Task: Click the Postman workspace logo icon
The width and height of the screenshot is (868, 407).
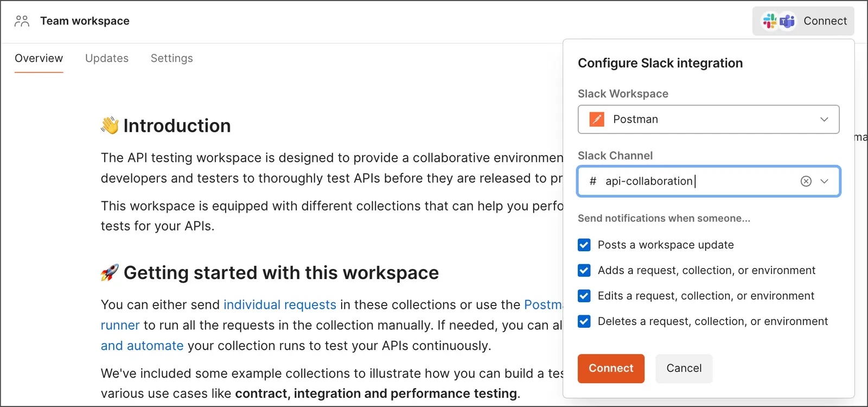Action: 597,119
